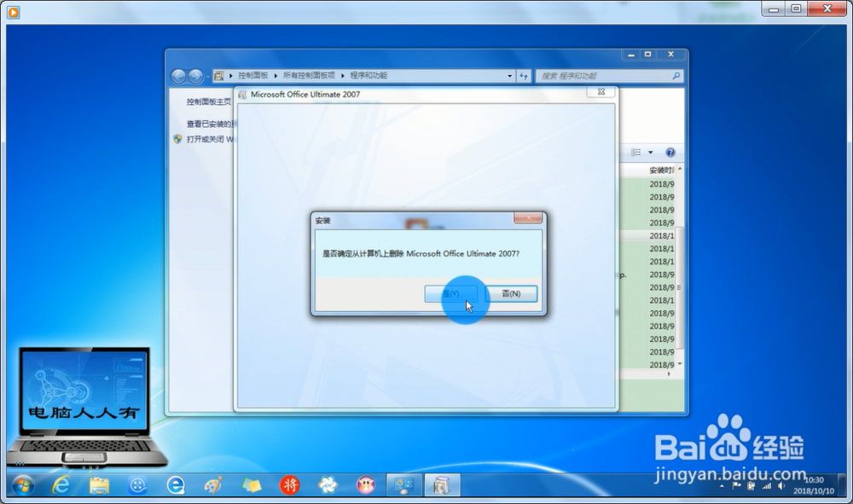Refresh the 程序和功能 view
Image resolution: width=853 pixels, height=504 pixels.
(x=524, y=76)
